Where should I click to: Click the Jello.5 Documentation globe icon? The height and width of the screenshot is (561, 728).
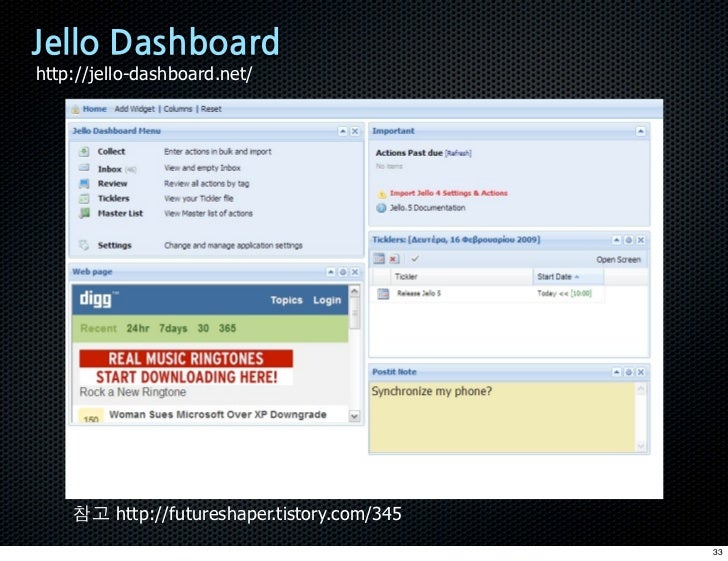pos(381,208)
